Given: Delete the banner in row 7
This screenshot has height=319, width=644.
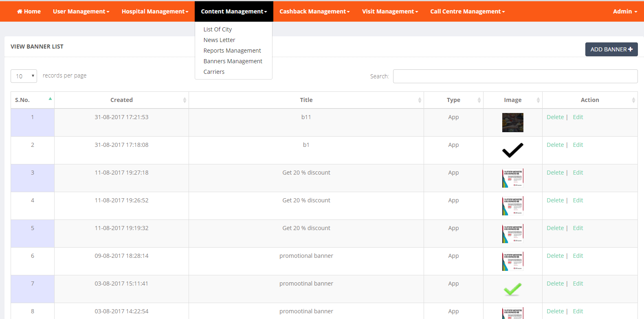Looking at the screenshot, I should [x=555, y=284].
